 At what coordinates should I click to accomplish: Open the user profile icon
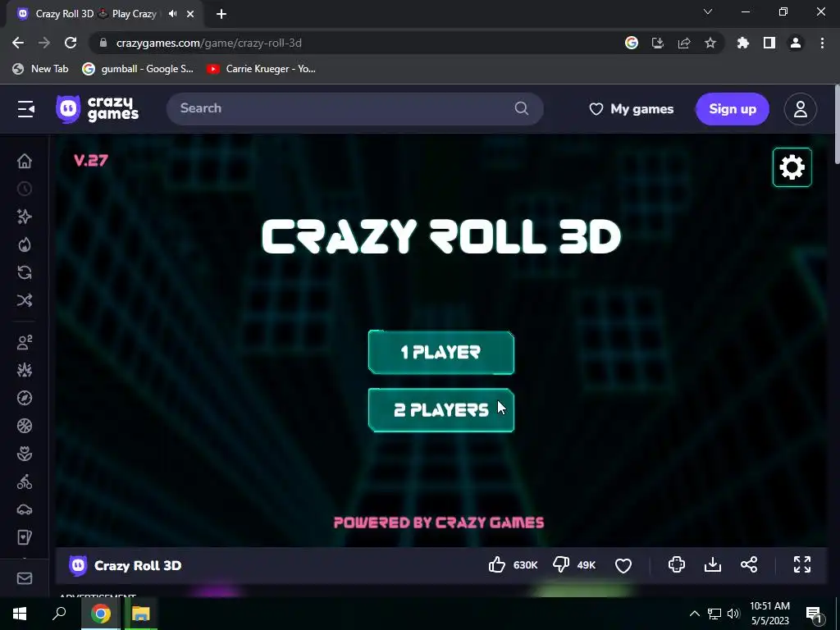click(800, 109)
